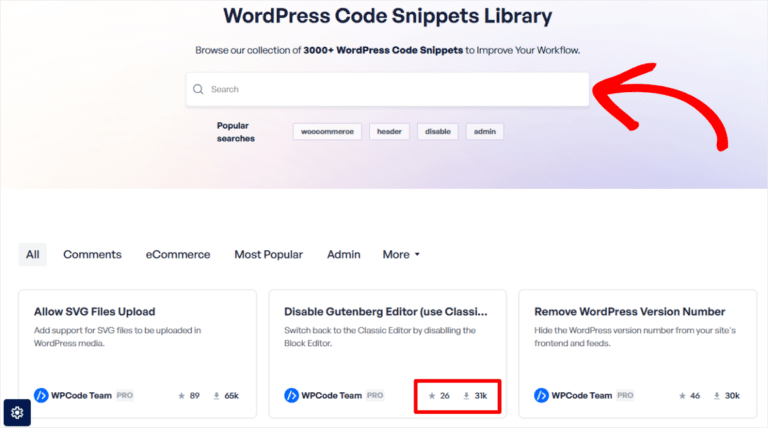Click download icon next to 31k
768x428 pixels.
[x=466, y=396]
